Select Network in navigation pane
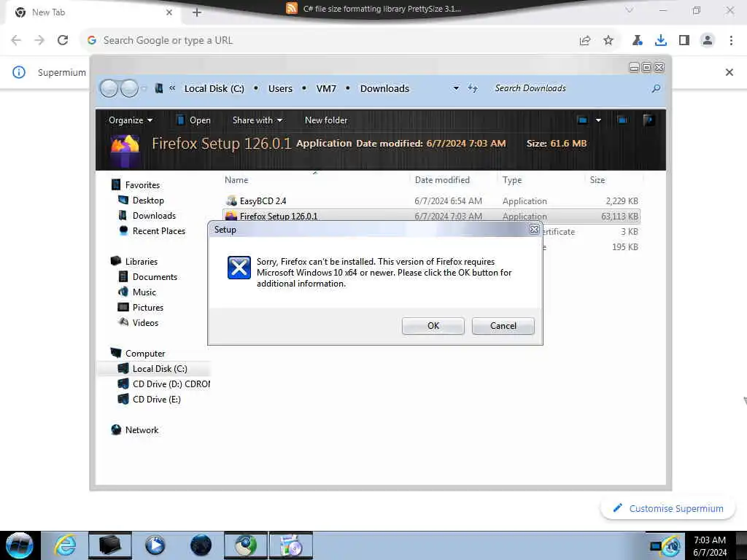 click(x=142, y=430)
